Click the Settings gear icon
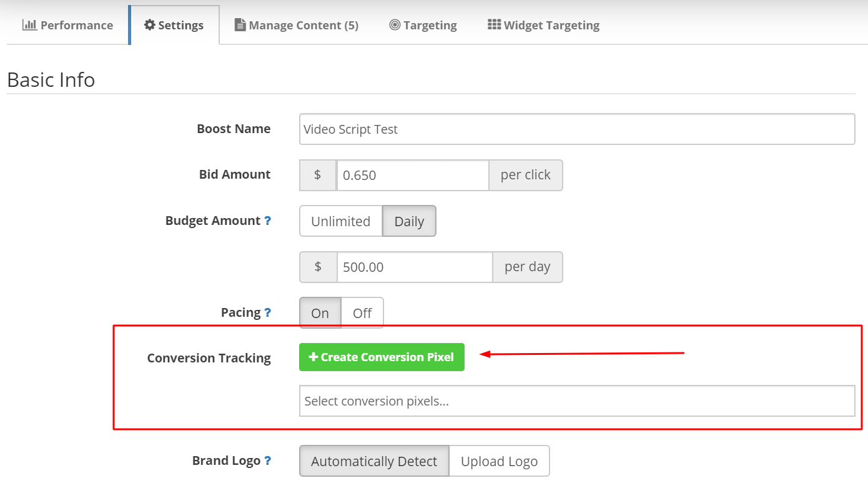868x488 pixels. point(149,24)
